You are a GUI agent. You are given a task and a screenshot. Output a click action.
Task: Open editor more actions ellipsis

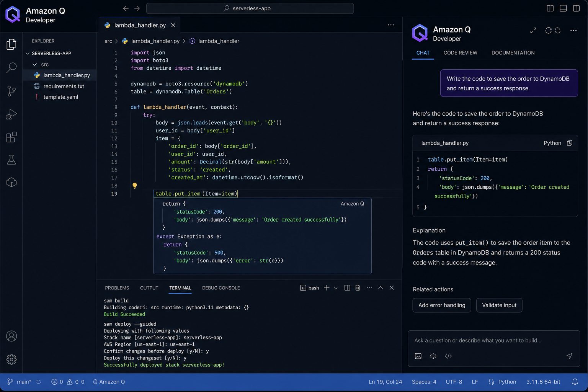tap(390, 25)
